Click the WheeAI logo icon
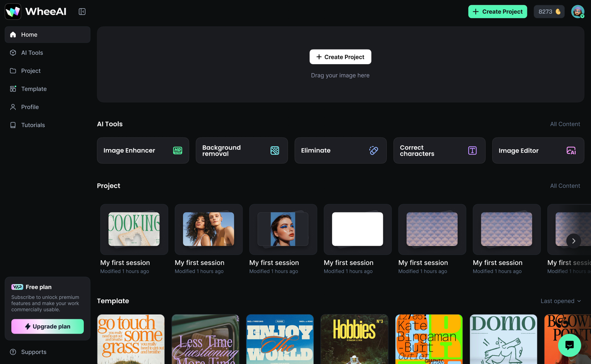 (13, 12)
